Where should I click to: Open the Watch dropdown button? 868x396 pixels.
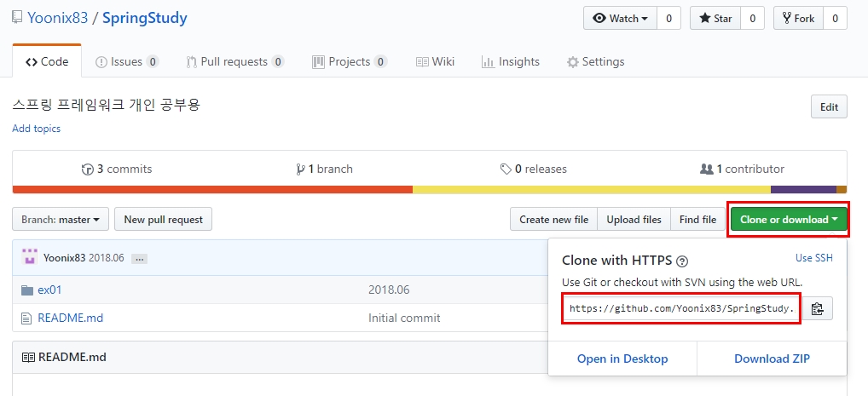620,18
